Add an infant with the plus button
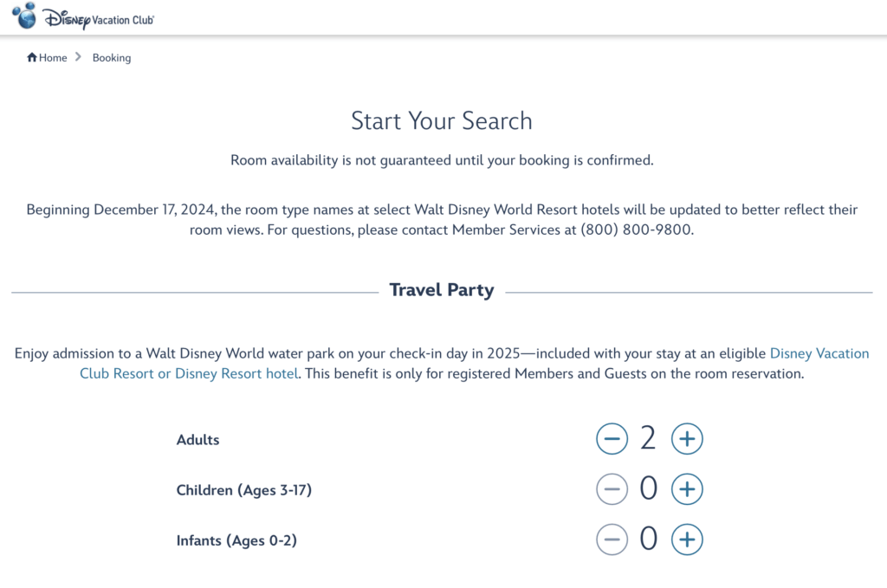 [x=687, y=540]
